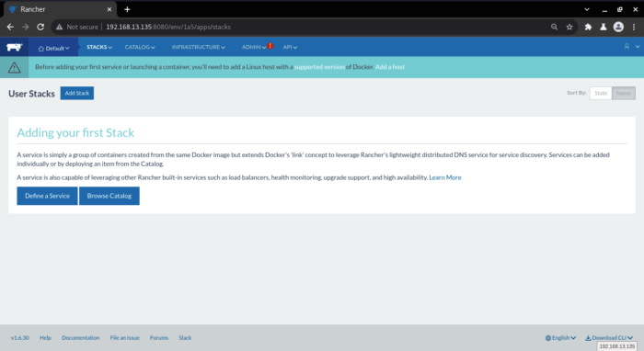Click the Rancher cow logo
Image resolution: width=644 pixels, height=351 pixels.
pos(15,47)
